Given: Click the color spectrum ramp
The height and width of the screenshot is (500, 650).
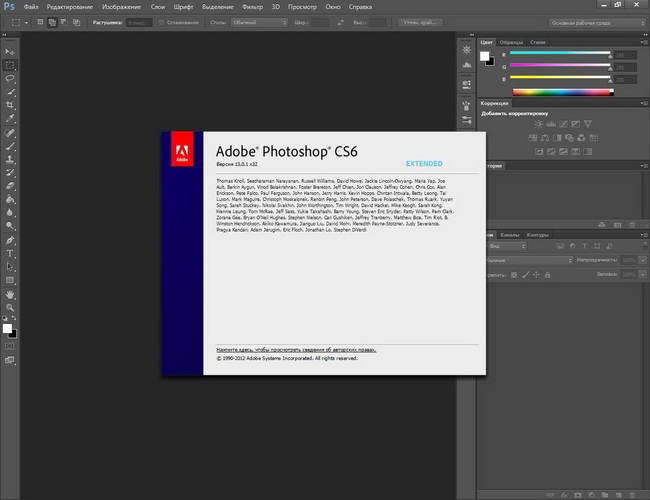Looking at the screenshot, I should [x=563, y=92].
